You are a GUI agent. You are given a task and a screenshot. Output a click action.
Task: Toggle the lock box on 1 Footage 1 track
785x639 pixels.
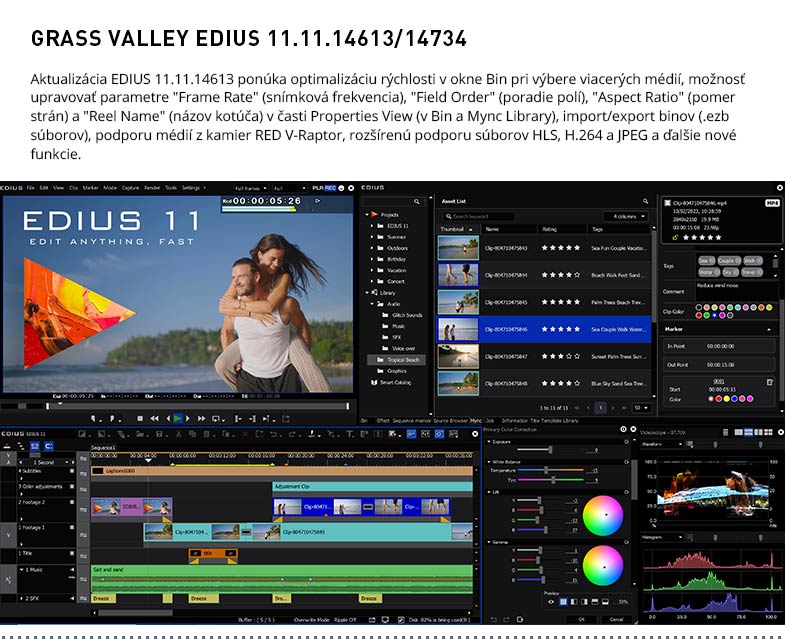tap(72, 527)
